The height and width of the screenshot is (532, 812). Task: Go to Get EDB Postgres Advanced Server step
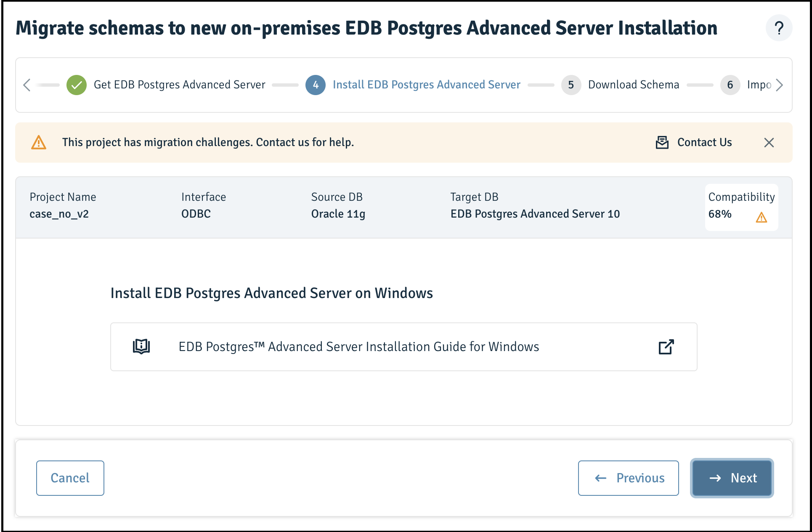[180, 85]
